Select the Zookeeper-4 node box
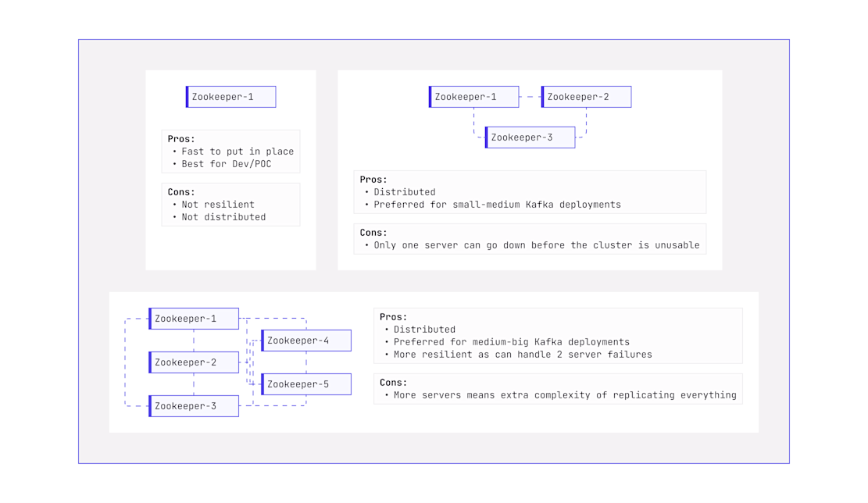This screenshot has height=503, width=868. [306, 341]
